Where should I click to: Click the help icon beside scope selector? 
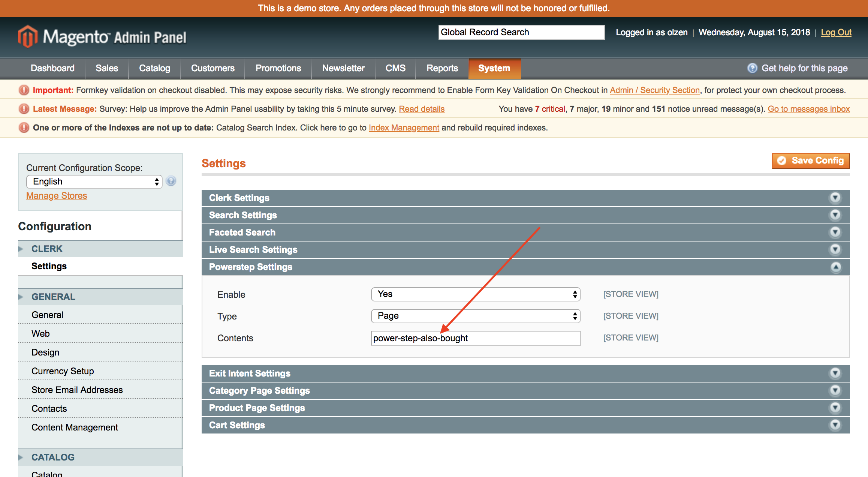(x=171, y=181)
